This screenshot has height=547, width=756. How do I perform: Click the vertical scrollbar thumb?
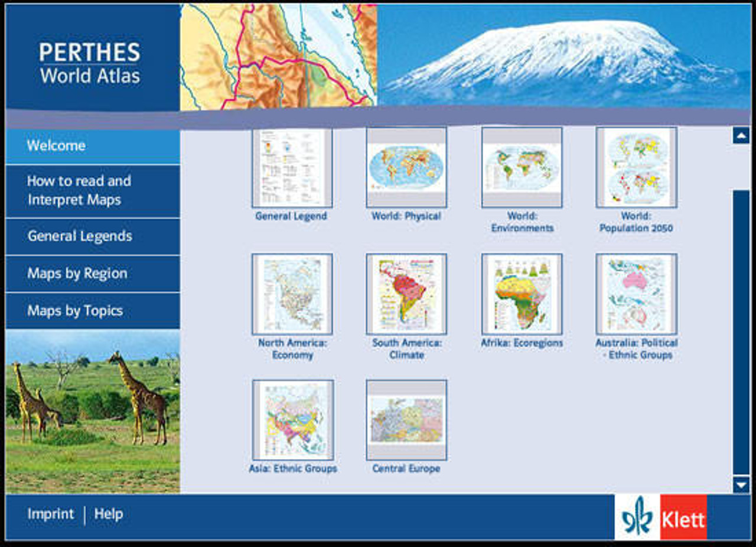pyautogui.click(x=741, y=332)
